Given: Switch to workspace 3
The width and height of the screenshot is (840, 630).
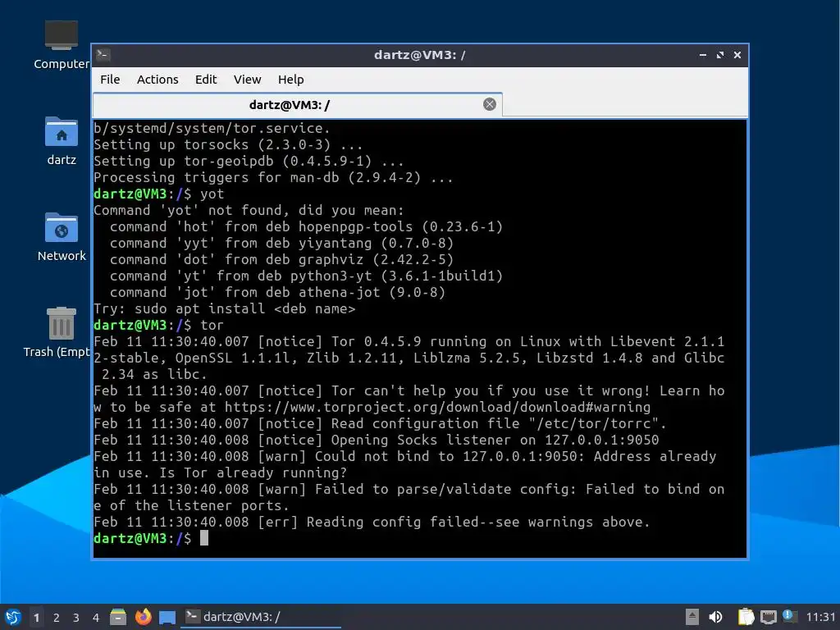Looking at the screenshot, I should click(x=76, y=618).
